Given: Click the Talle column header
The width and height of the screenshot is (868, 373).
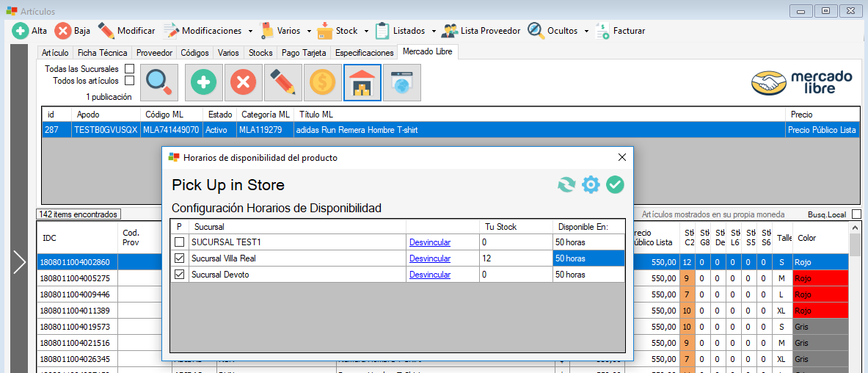Looking at the screenshot, I should 784,238.
